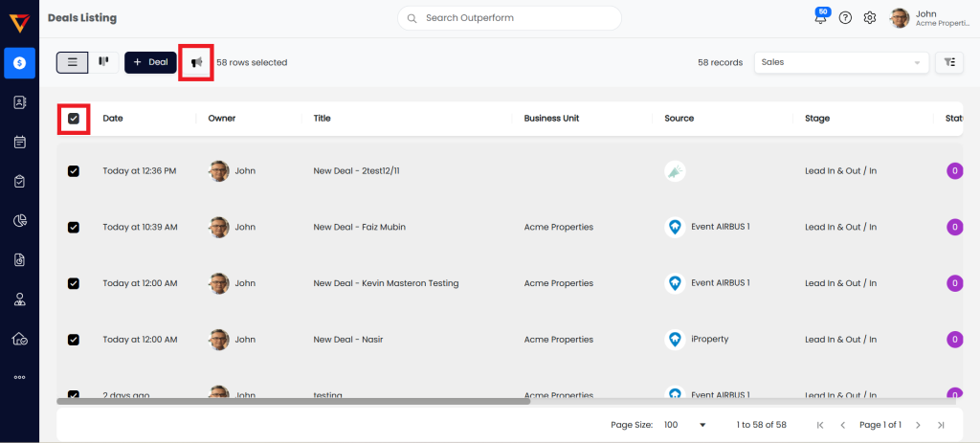Screen dimensions: 980x443
Task: Sort by the Stage column header
Action: (x=816, y=119)
